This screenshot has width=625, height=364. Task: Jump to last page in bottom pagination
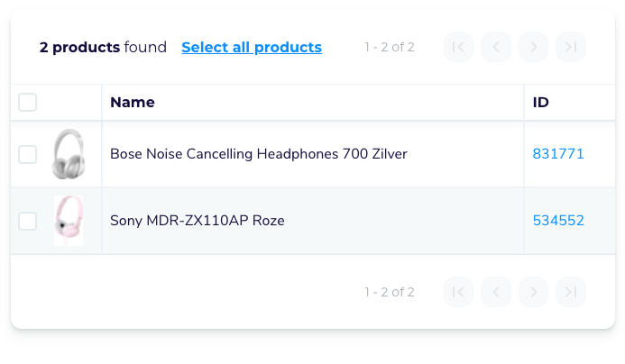[571, 292]
